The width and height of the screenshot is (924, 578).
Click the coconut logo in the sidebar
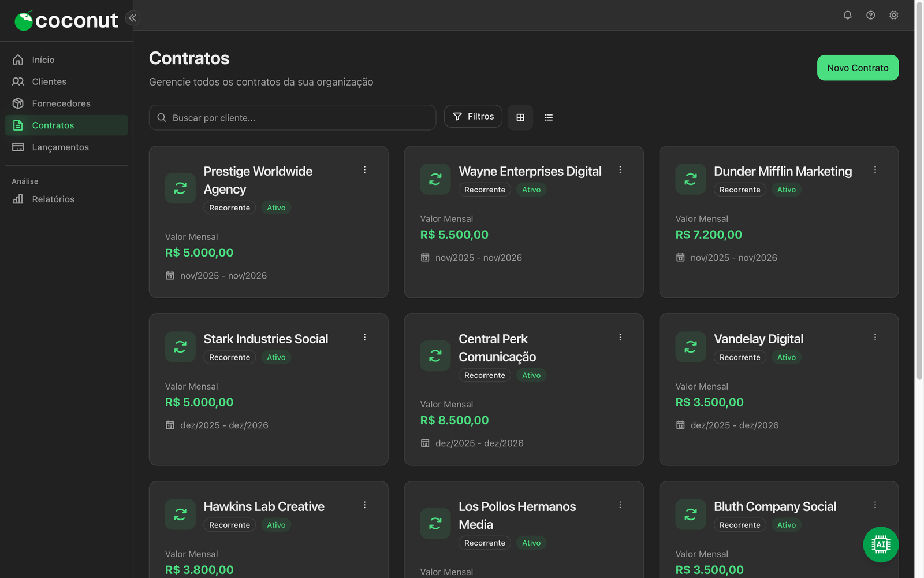[66, 21]
